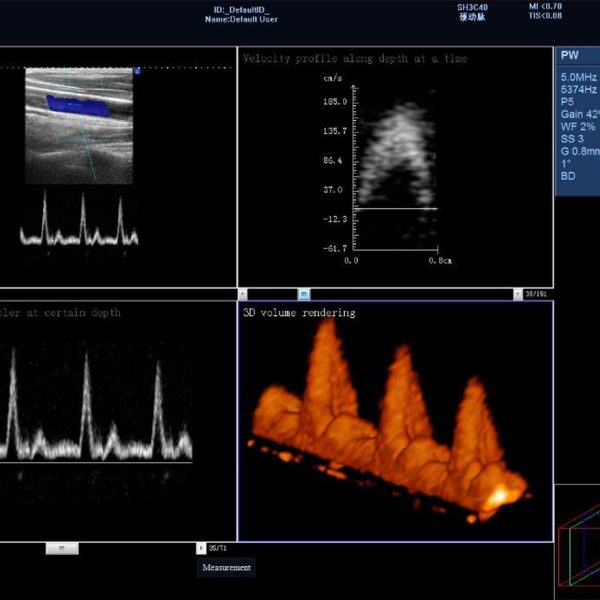
Task: Click the 5.0MHz frequency parameter
Action: click(579, 77)
